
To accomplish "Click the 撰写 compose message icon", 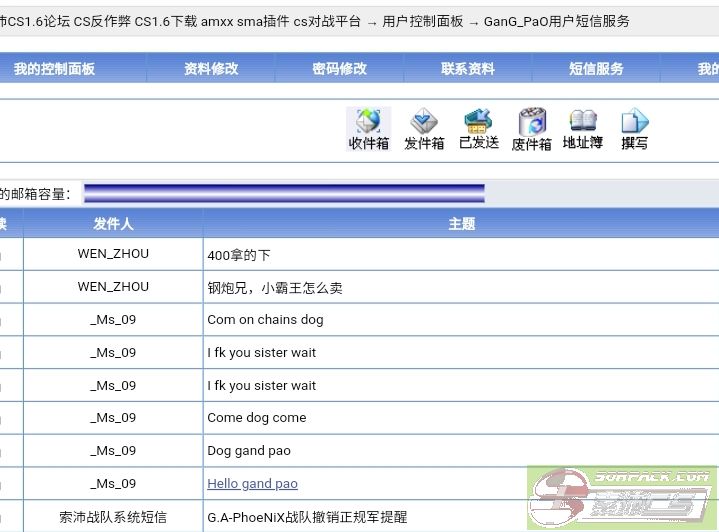I will [635, 129].
